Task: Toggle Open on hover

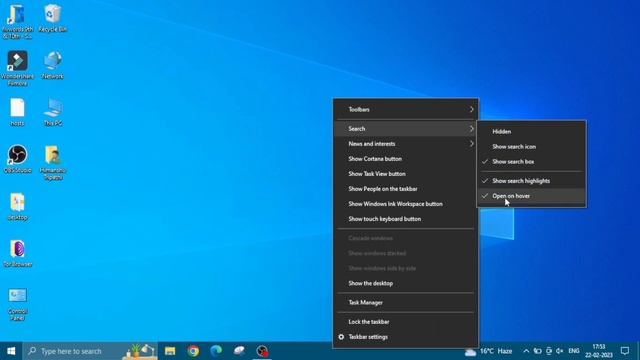Action: (x=531, y=196)
